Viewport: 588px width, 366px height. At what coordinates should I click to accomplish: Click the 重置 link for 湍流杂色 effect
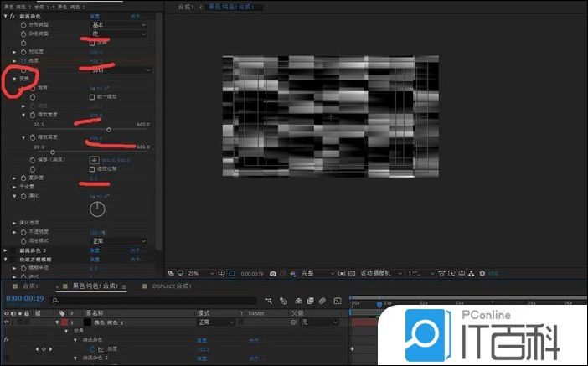pos(95,16)
